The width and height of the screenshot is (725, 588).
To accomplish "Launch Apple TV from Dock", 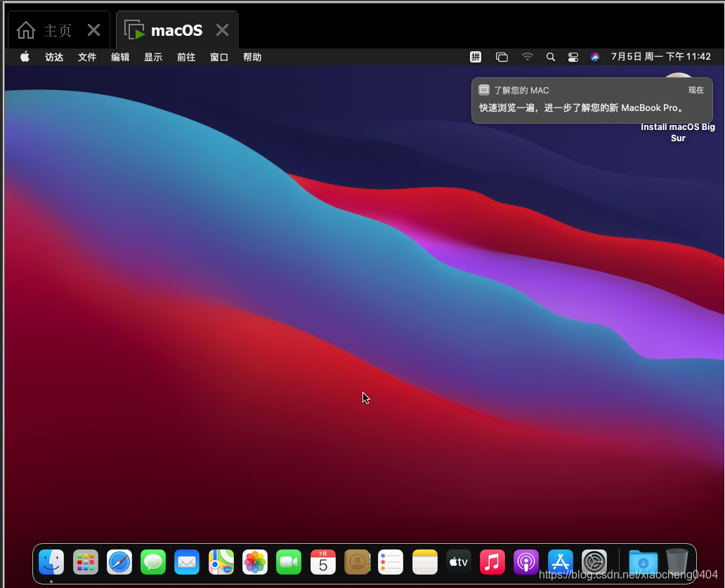I will (458, 562).
